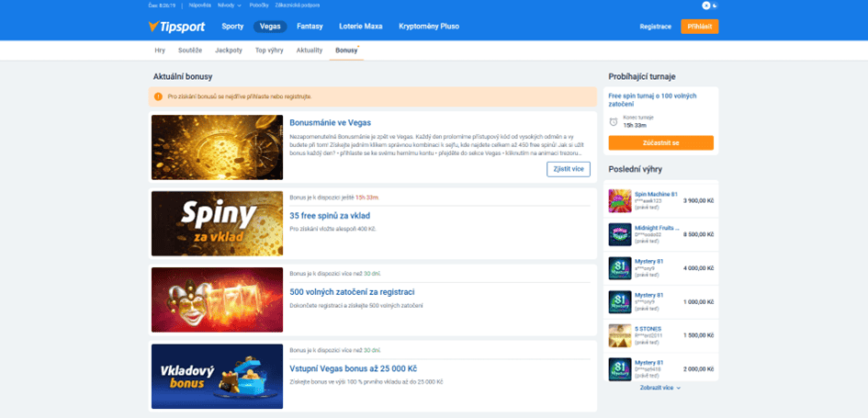Toggle the light/dark theme switch
Screen dimensions: 868x418
[710, 6]
